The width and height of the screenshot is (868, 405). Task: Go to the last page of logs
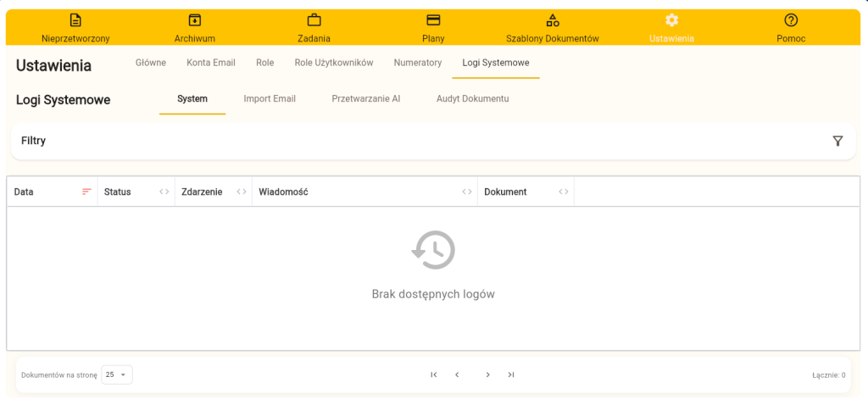pyautogui.click(x=511, y=374)
